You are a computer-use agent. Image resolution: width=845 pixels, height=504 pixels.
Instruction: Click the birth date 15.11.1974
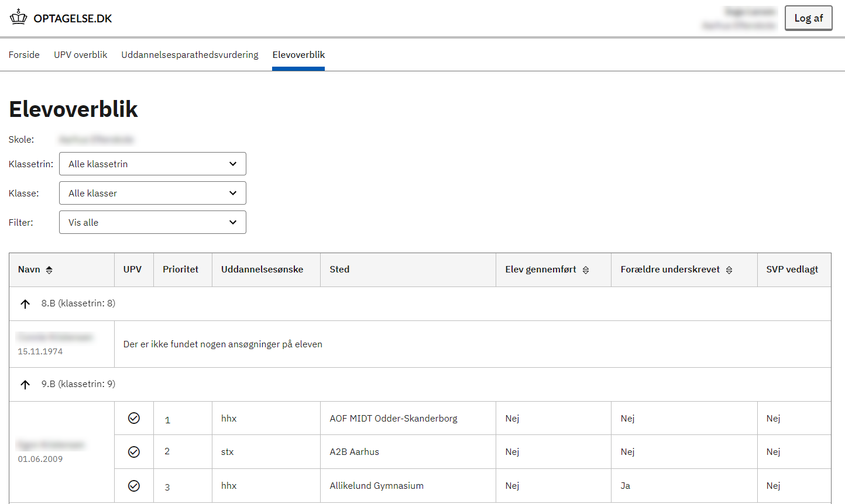(40, 351)
